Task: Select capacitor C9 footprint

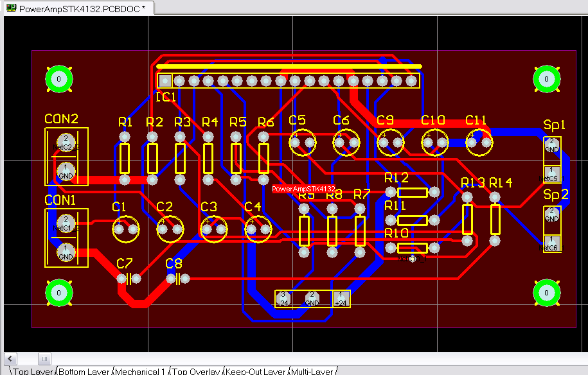Action: (391, 143)
